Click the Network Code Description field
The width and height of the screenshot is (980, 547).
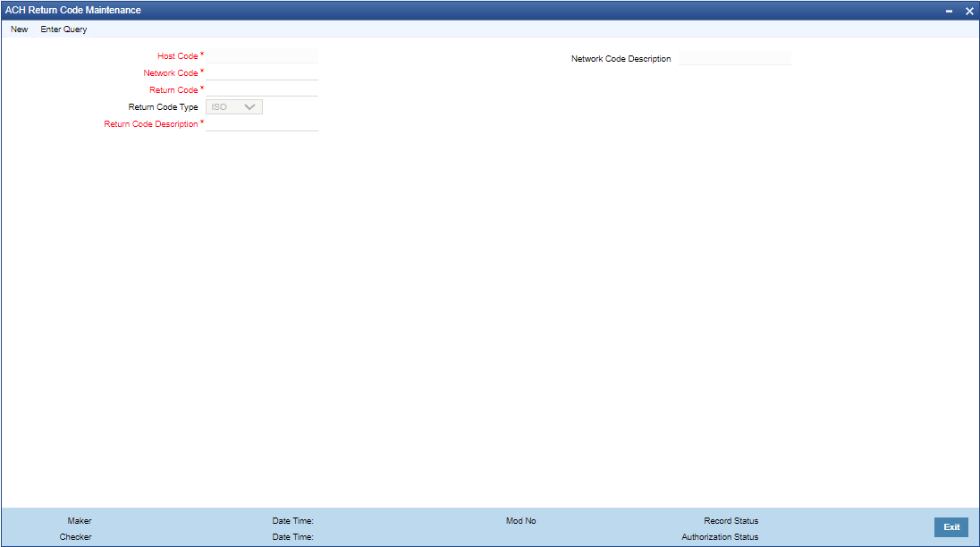[x=735, y=59]
